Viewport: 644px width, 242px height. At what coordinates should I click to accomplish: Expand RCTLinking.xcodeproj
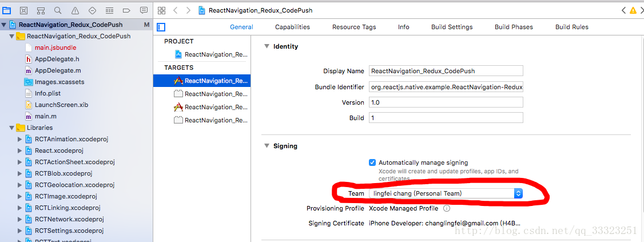click(19, 208)
